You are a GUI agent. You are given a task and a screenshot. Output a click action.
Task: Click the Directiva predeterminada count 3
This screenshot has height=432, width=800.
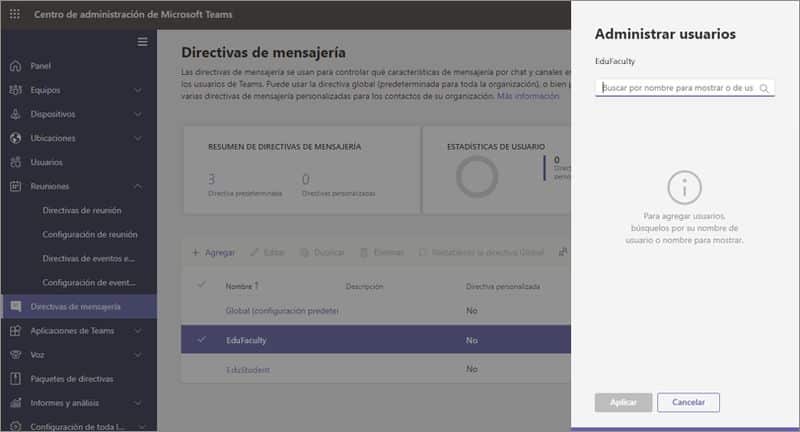pyautogui.click(x=212, y=179)
